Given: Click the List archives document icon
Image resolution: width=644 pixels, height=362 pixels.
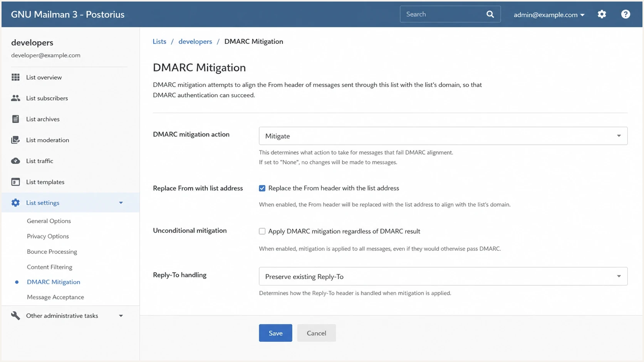Looking at the screenshot, I should pos(15,119).
